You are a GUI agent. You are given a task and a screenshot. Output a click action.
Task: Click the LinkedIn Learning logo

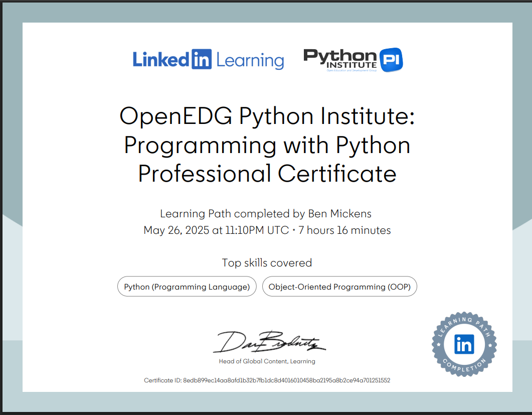[208, 60]
